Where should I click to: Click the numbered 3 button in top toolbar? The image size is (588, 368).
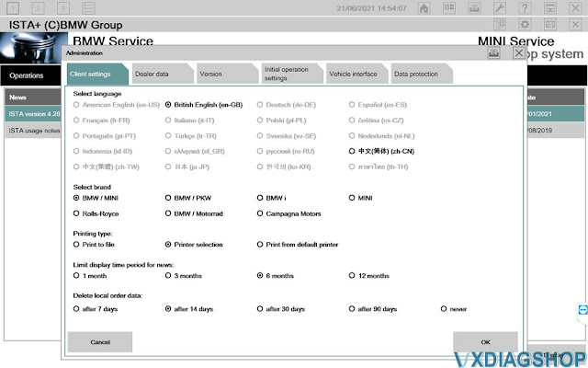click(63, 8)
